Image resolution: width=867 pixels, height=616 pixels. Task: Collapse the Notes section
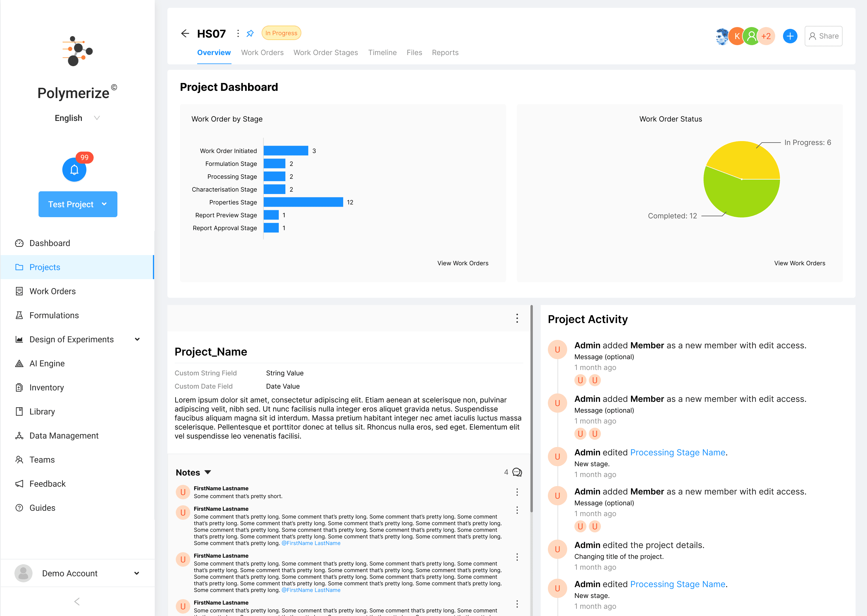(208, 472)
